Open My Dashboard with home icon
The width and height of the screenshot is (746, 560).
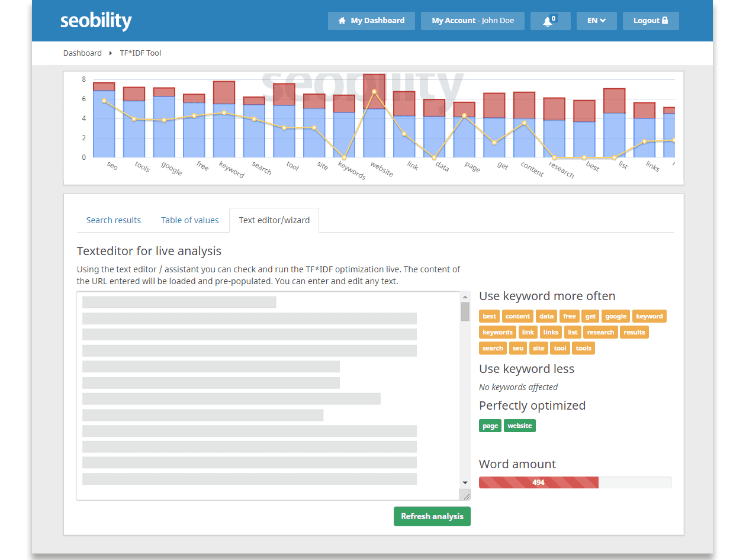click(x=371, y=21)
